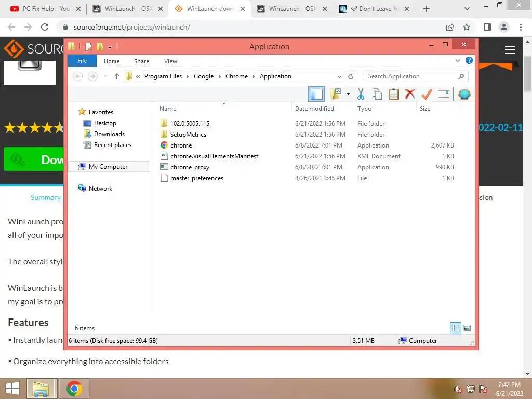Expand breadcrumb arrow after Google

point(220,76)
